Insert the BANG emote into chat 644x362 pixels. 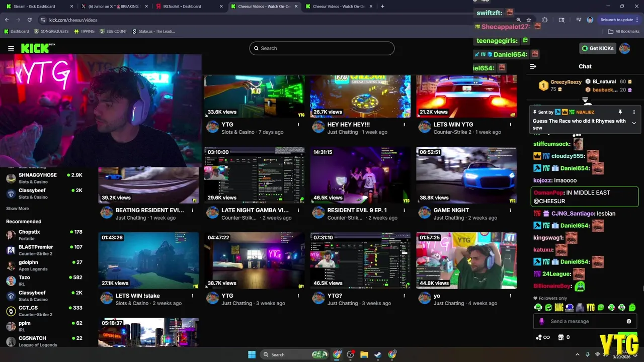pos(559,307)
